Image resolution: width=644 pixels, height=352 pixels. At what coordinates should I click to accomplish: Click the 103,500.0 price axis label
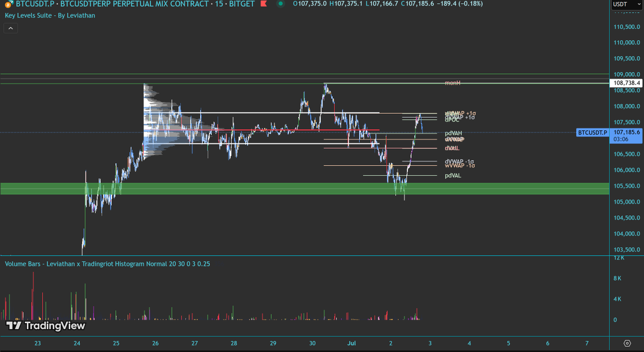coord(626,250)
